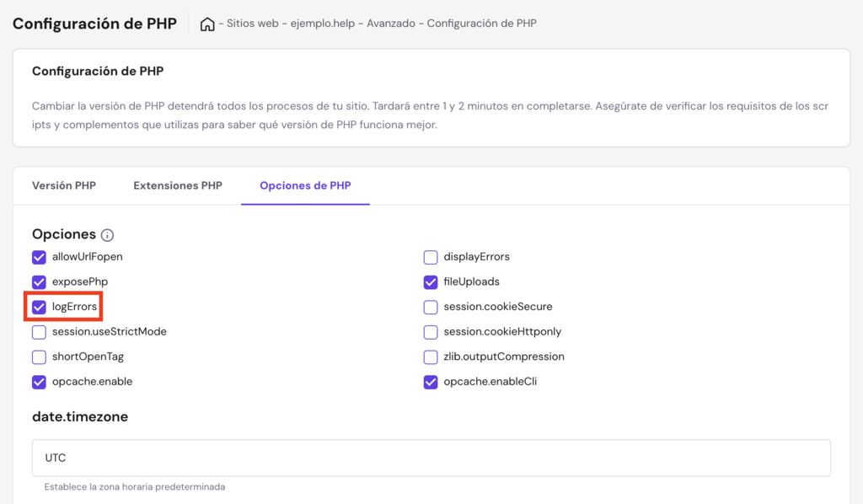Click the home icon in the breadcrumb

207,24
